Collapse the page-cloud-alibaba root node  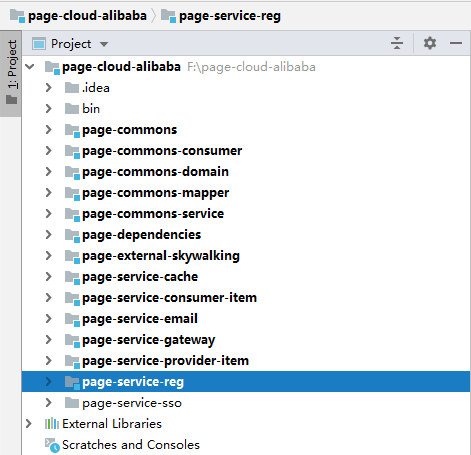pos(30,67)
